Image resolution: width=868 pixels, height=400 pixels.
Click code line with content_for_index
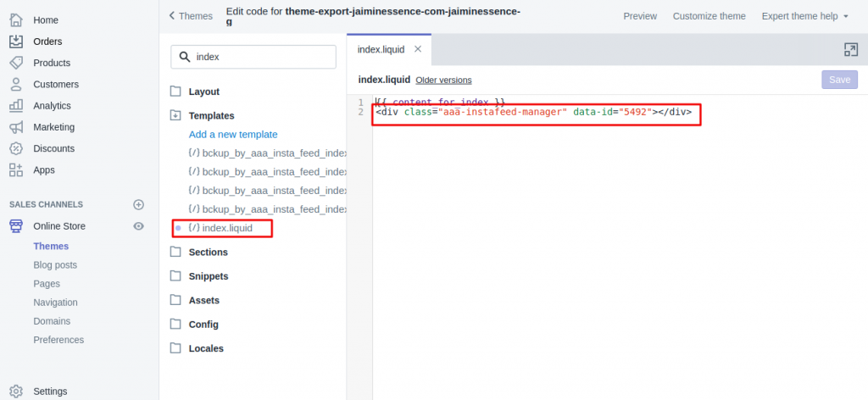tap(440, 103)
